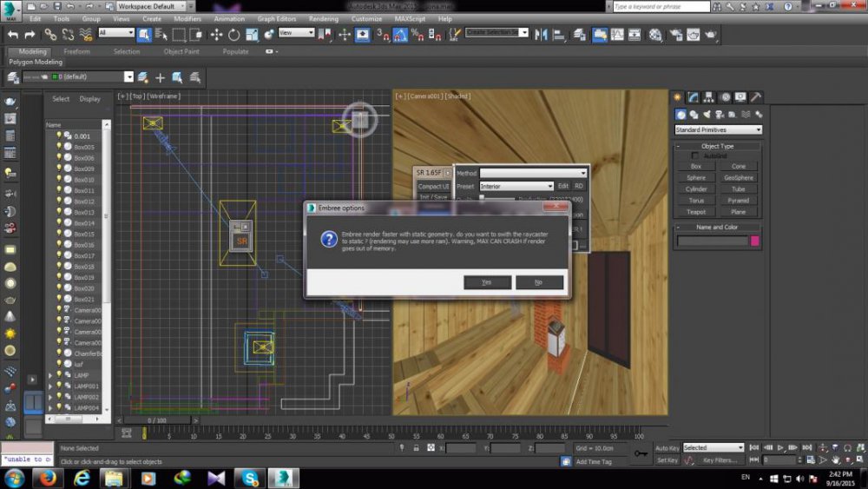Open the Utilities hammer panel icon

point(756,97)
